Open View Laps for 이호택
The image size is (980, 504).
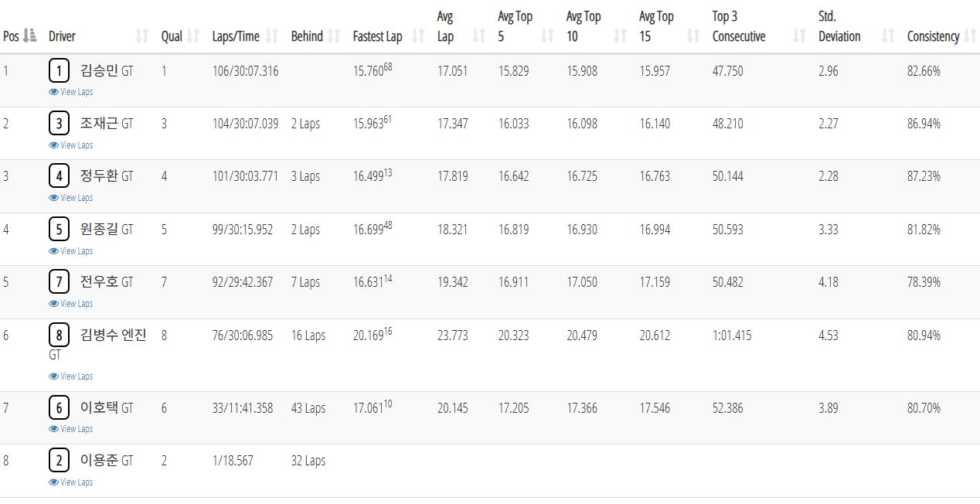[x=71, y=429]
